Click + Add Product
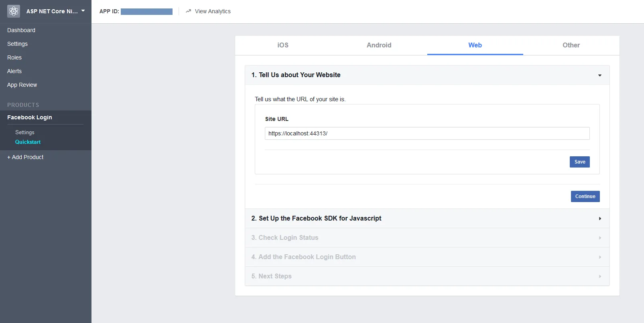644x323 pixels. point(25,157)
